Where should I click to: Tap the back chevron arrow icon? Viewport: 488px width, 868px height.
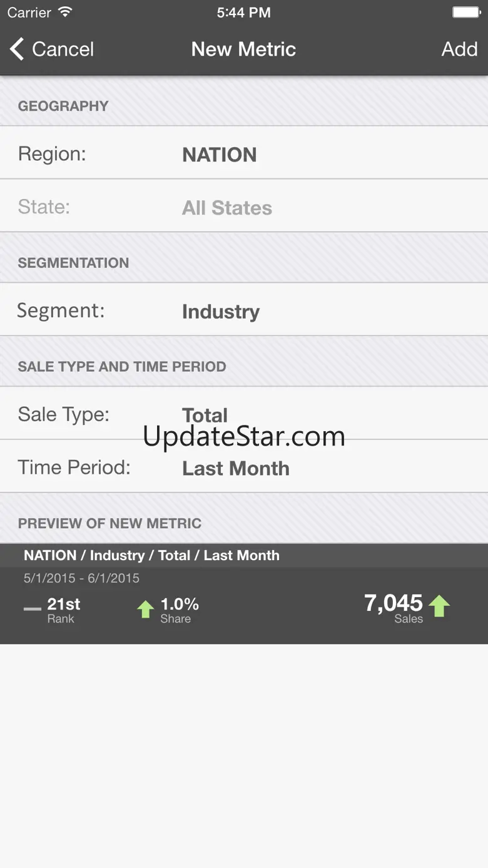coord(17,49)
